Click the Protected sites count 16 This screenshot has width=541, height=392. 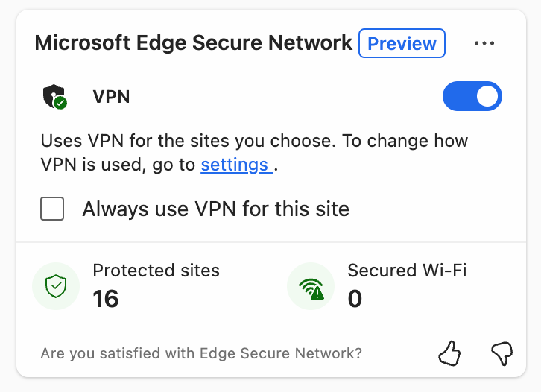[x=106, y=299]
